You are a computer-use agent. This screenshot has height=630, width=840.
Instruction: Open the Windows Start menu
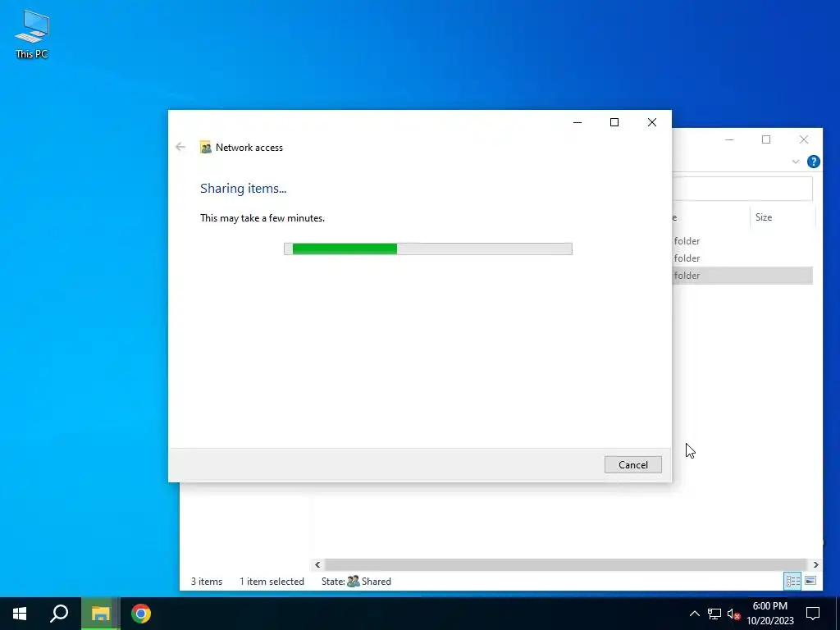pyautogui.click(x=20, y=614)
